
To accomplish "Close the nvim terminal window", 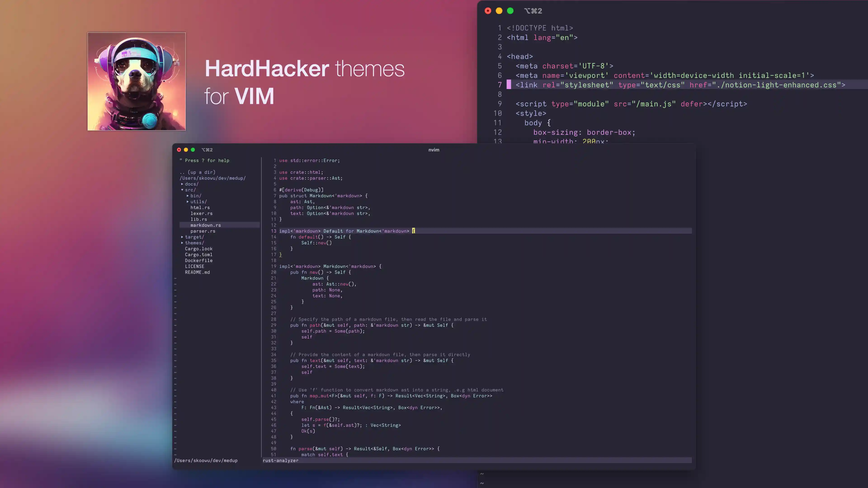I will pos(179,150).
